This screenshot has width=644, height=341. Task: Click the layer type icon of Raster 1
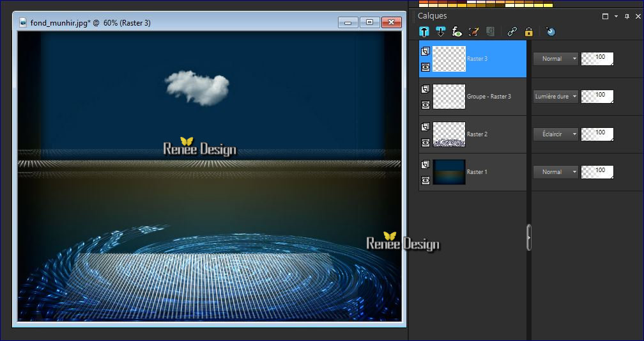[425, 164]
